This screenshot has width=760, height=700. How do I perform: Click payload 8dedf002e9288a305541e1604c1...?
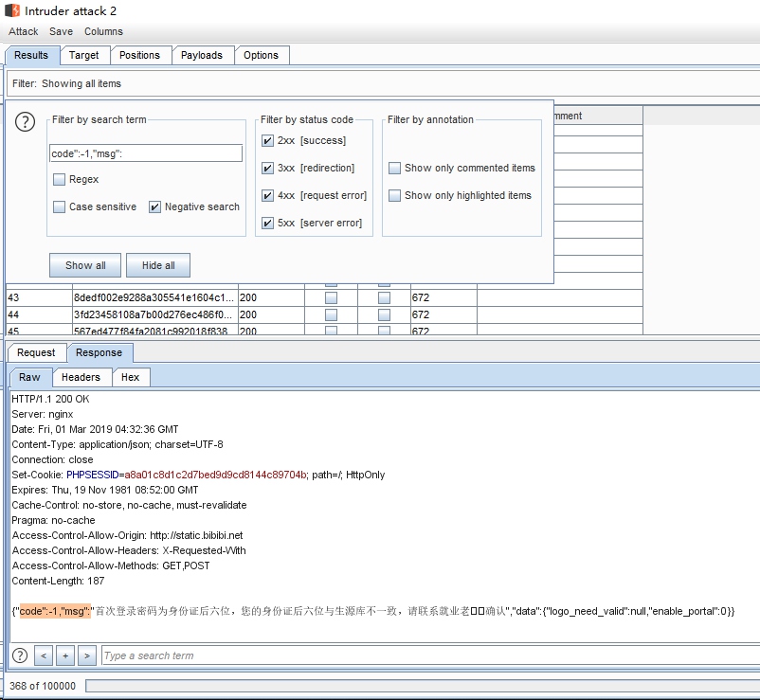tap(154, 298)
